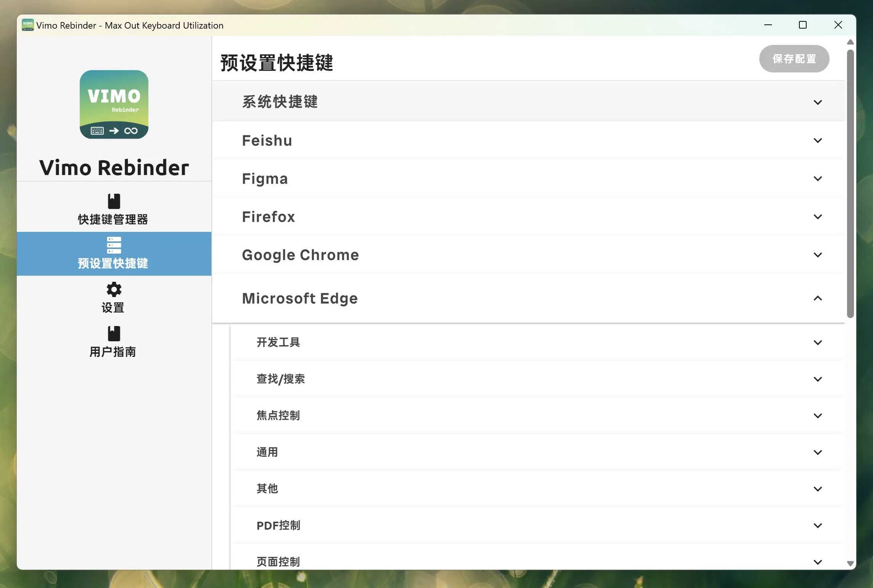This screenshot has height=588, width=873.
Task: Expand 系统快捷键 with its chevron
Action: tap(818, 102)
